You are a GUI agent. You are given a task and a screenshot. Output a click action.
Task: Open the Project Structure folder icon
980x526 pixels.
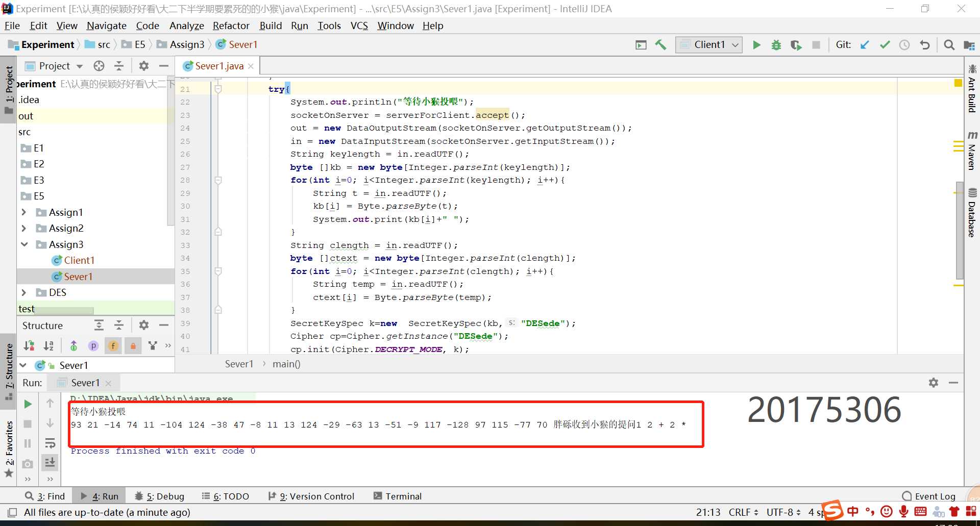coord(969,45)
